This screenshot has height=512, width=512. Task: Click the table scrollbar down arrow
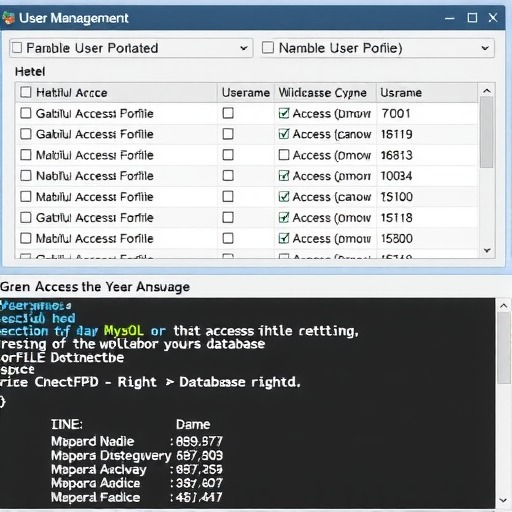pyautogui.click(x=487, y=250)
